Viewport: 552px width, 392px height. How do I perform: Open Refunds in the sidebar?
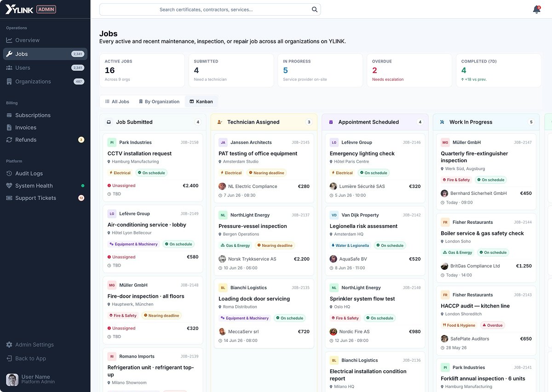45,140
